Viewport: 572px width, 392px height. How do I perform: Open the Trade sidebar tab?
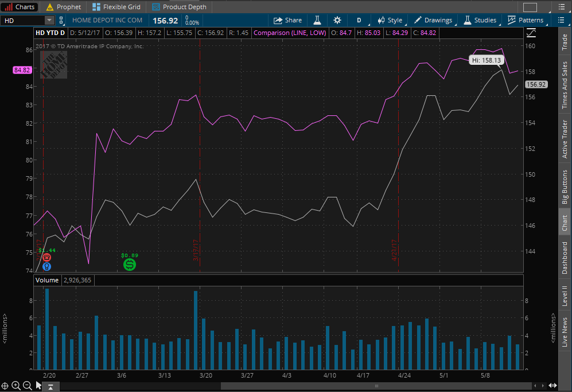(565, 41)
